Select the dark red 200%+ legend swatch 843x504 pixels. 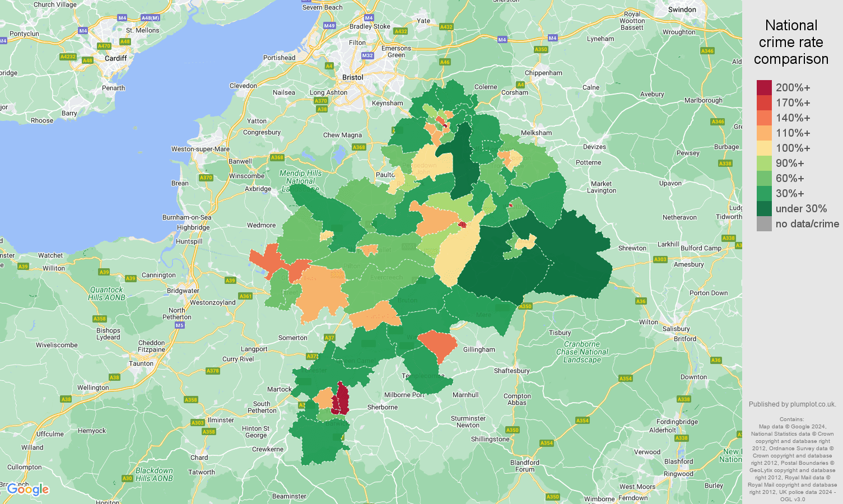(x=765, y=87)
